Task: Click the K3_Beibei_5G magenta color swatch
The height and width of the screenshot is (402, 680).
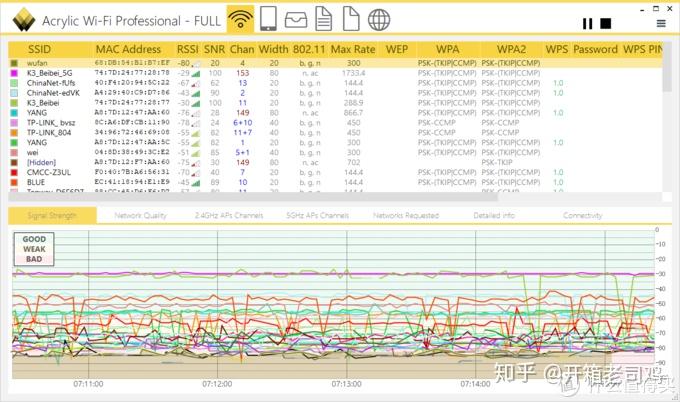Action: 14,73
